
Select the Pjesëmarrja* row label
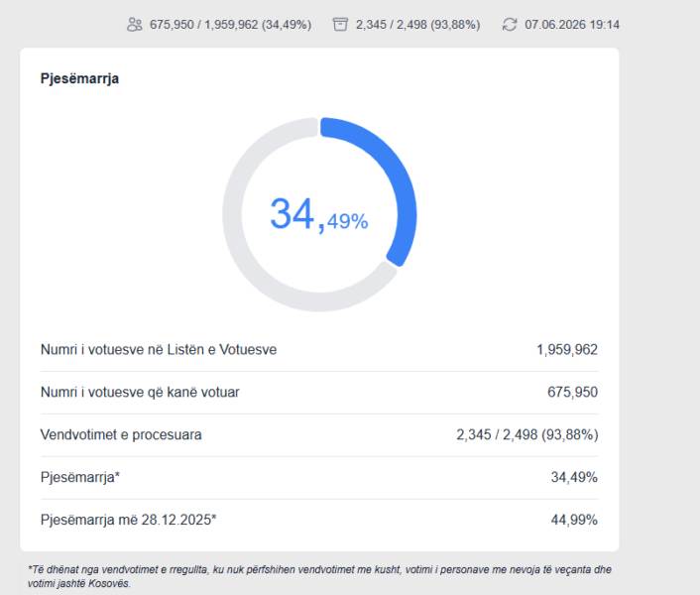pos(80,478)
